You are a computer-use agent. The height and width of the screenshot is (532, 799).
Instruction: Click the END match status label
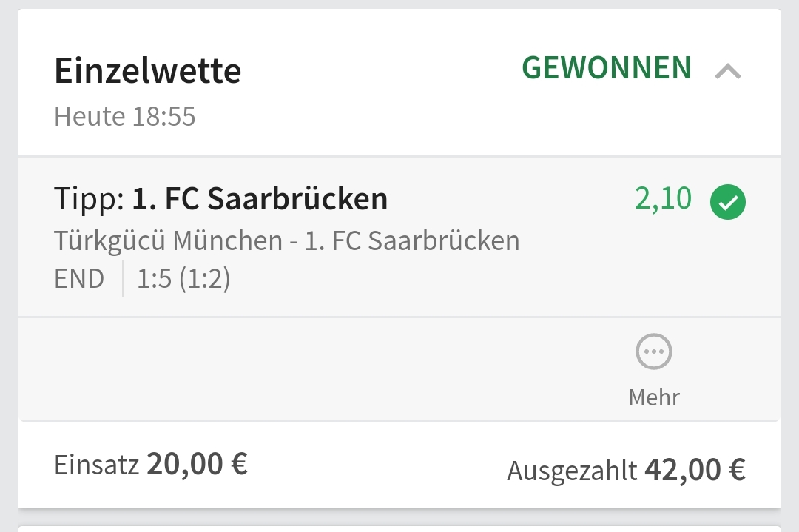(79, 279)
